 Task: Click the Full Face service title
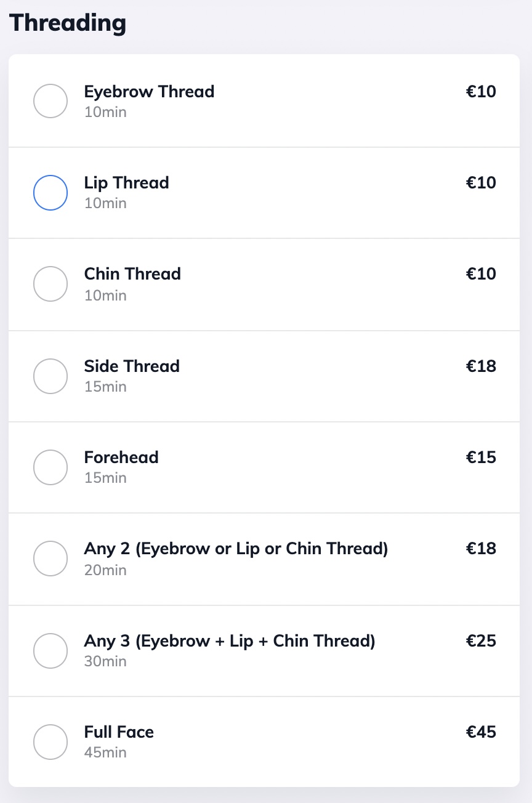119,732
